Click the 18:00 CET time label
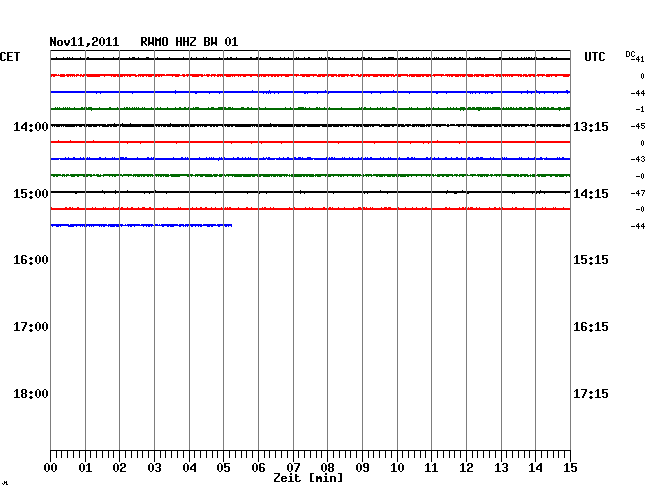This screenshot has height=494, width=650. 31,393
